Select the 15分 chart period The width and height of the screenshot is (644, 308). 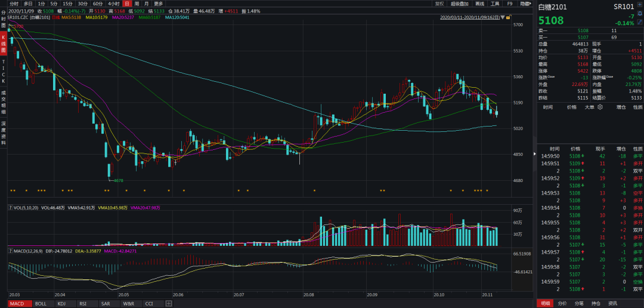pyautogui.click(x=68, y=4)
